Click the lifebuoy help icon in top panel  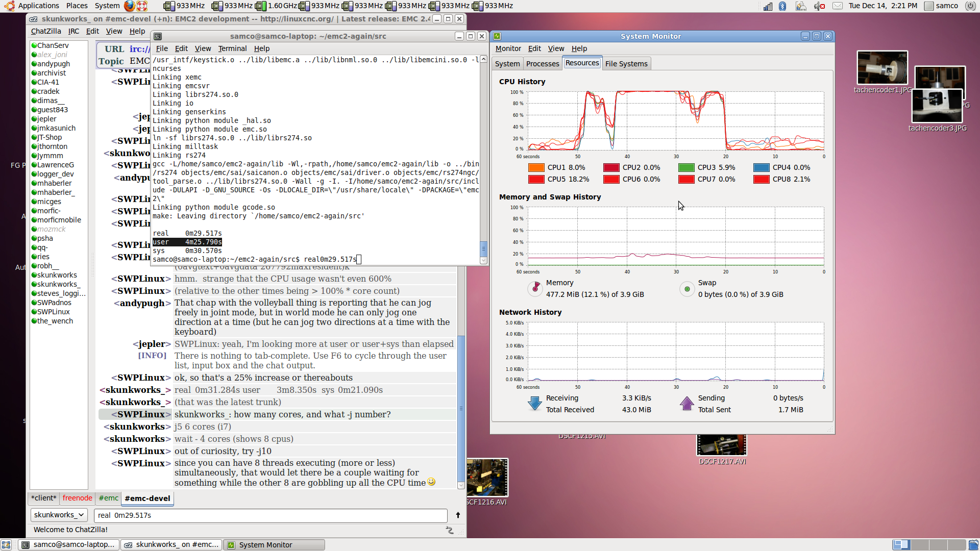click(142, 6)
